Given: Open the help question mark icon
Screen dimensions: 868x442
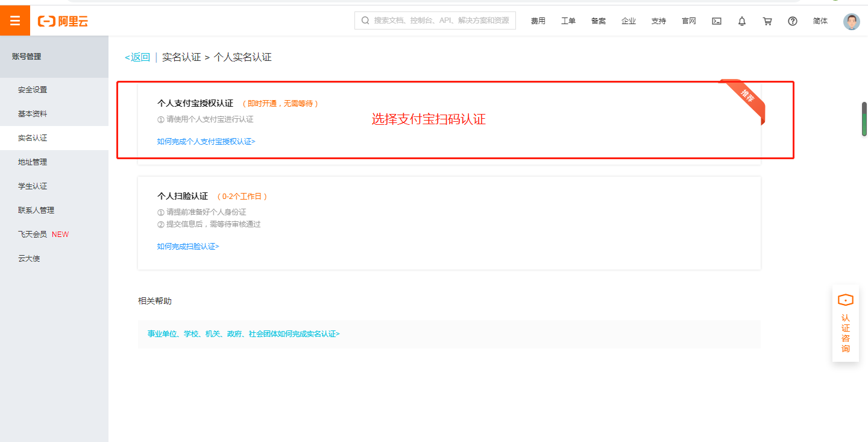Looking at the screenshot, I should 793,21.
